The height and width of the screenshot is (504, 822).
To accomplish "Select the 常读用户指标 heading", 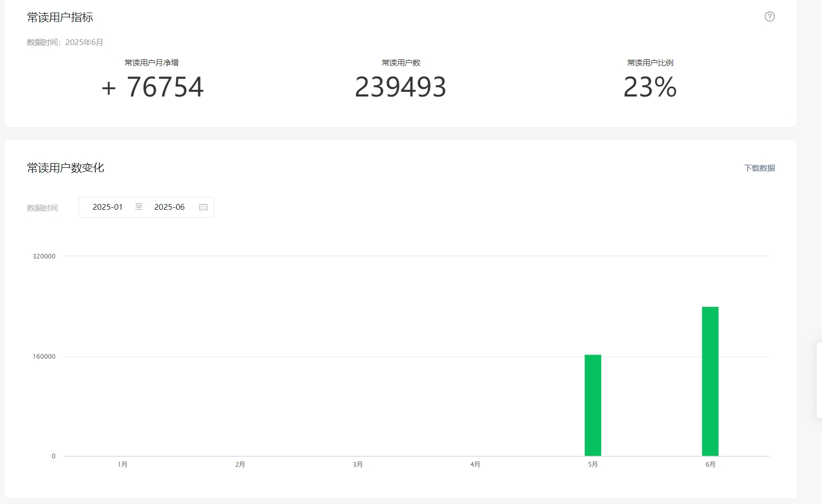I will [60, 17].
